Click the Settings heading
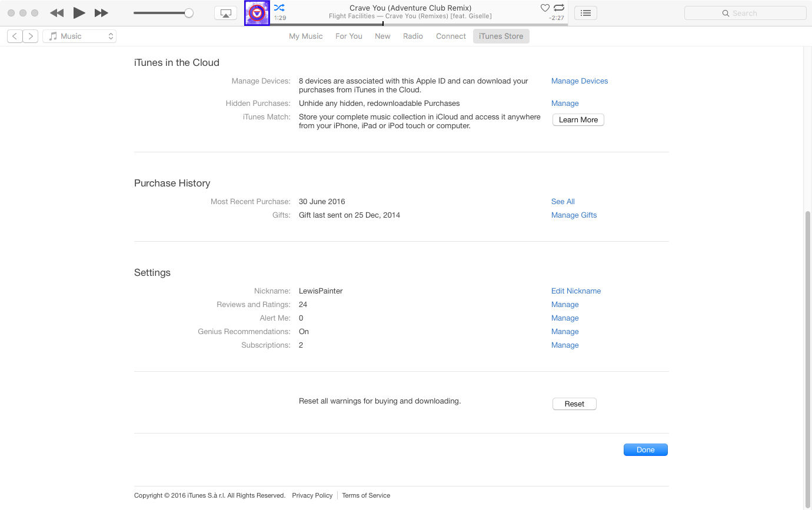Viewport: 812px width, 510px height. click(x=152, y=273)
